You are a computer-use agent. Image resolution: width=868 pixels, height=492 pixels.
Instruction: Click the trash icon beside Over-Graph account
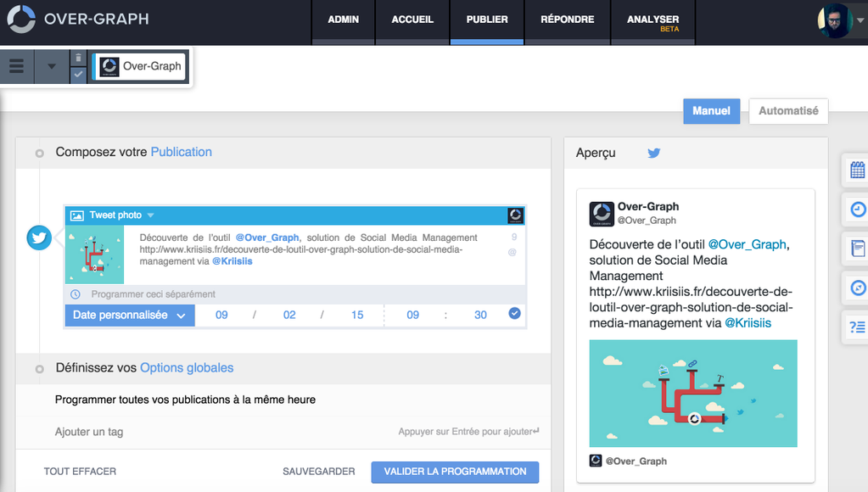point(78,58)
